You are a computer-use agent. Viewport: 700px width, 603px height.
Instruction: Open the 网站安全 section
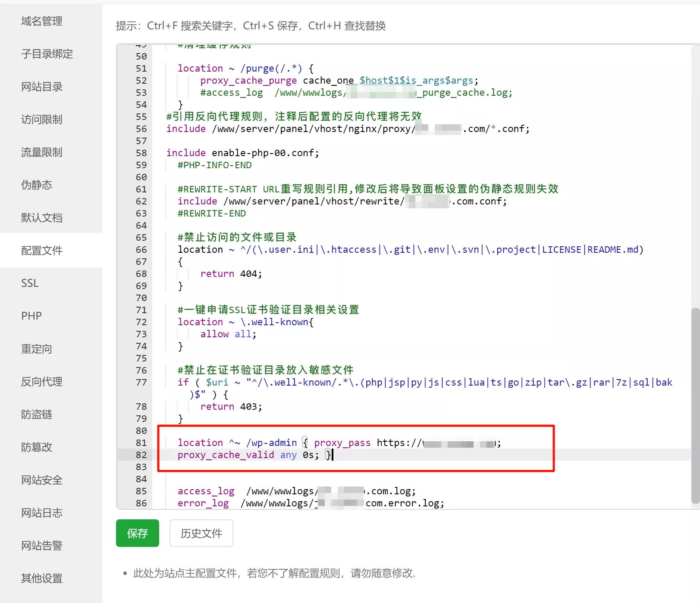[x=41, y=480]
